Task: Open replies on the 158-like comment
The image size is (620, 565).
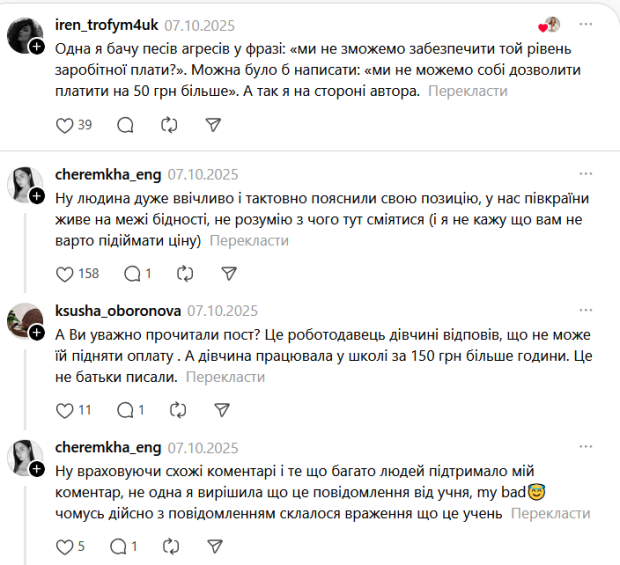Action: pyautogui.click(x=132, y=273)
